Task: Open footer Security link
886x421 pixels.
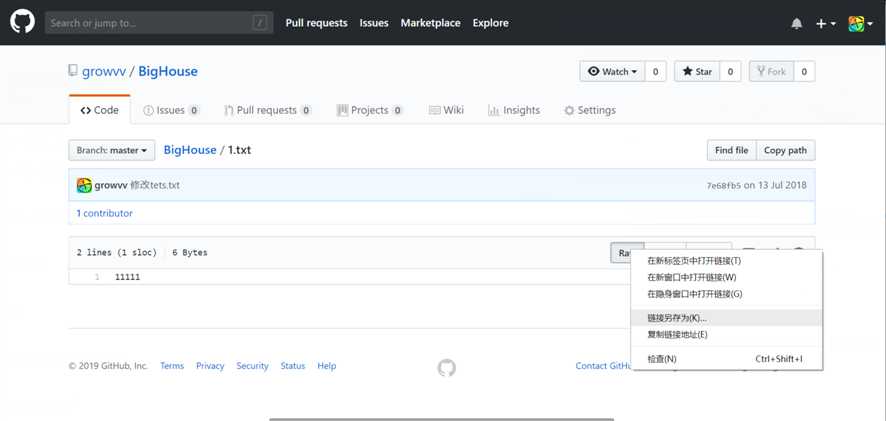Action: 252,366
